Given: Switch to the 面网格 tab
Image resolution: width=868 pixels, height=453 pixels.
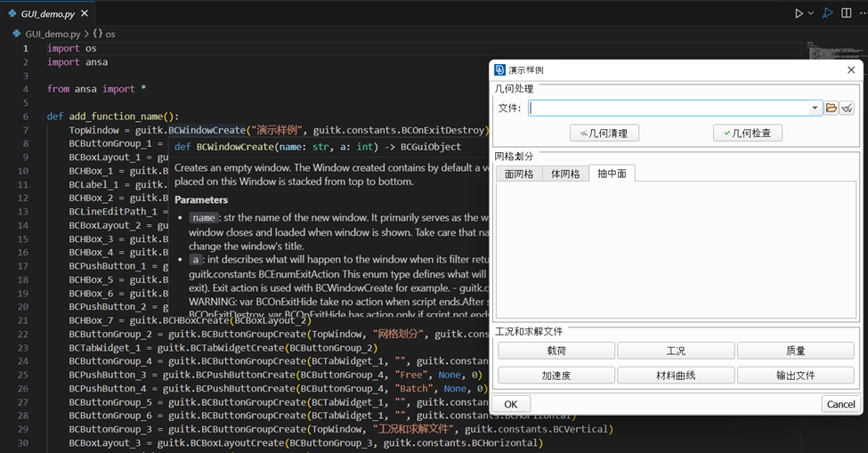Looking at the screenshot, I should (519, 174).
